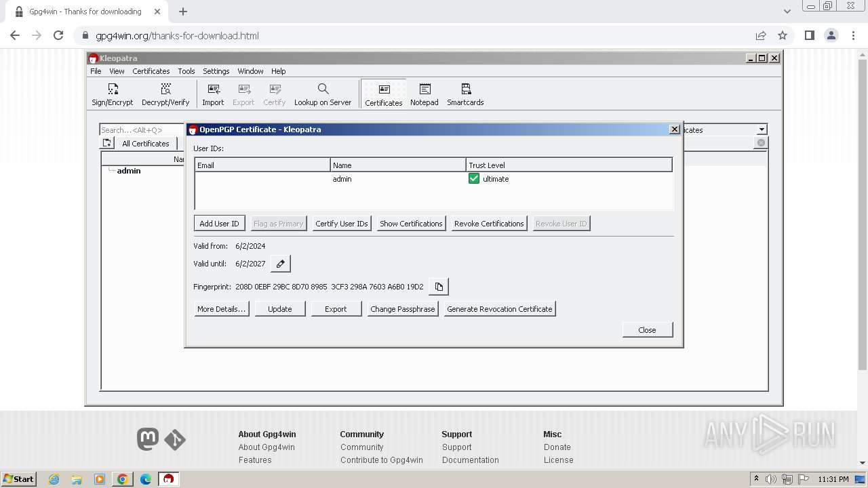Show hidden system tray icons
This screenshot has height=488, width=868.
pyautogui.click(x=756, y=479)
